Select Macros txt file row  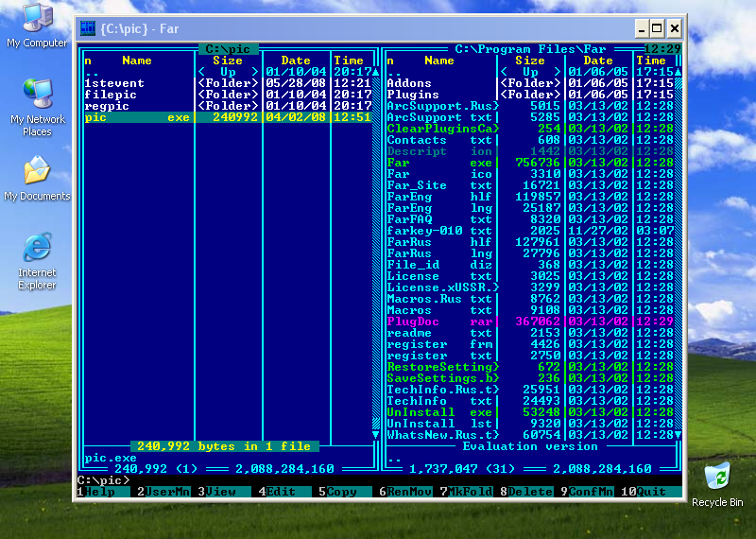[x=530, y=310]
